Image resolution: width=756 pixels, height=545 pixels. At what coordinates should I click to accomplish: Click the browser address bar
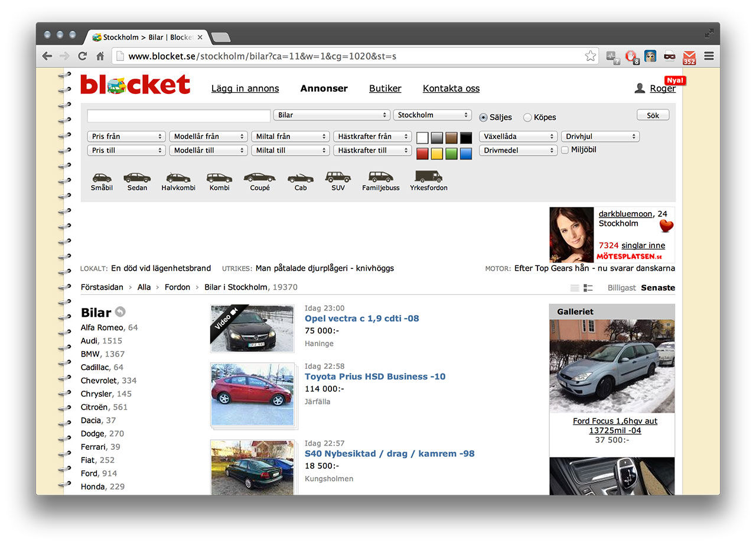tap(354, 56)
